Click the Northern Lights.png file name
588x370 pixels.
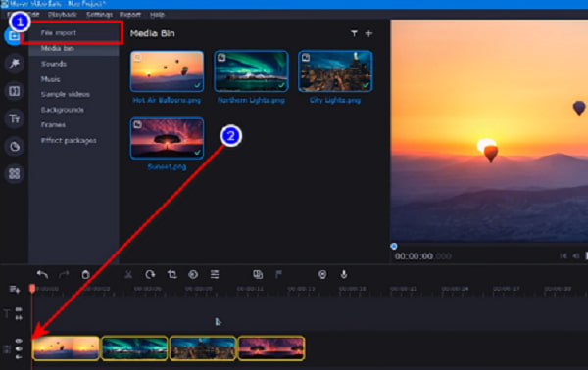pos(251,101)
